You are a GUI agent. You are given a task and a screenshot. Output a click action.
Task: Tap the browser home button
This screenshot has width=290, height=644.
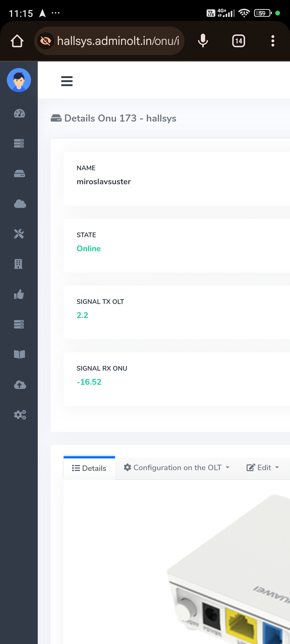pyautogui.click(x=17, y=41)
